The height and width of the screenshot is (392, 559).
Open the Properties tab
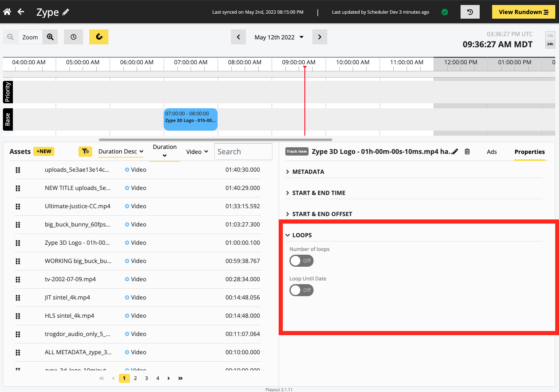530,152
